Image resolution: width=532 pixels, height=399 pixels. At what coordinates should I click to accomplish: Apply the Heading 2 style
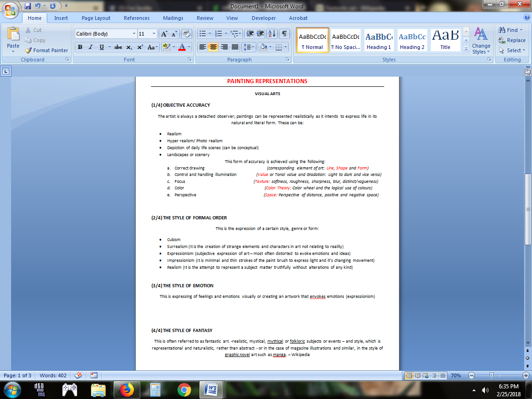412,40
